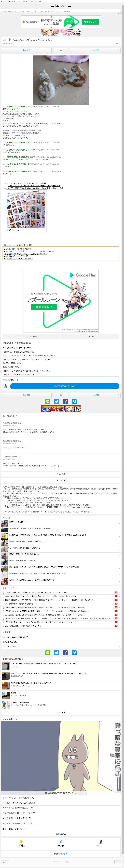This screenshot has height=868, width=124.
Task: Bookmark via the upper Hatena B! icon
Action: coord(74,402)
